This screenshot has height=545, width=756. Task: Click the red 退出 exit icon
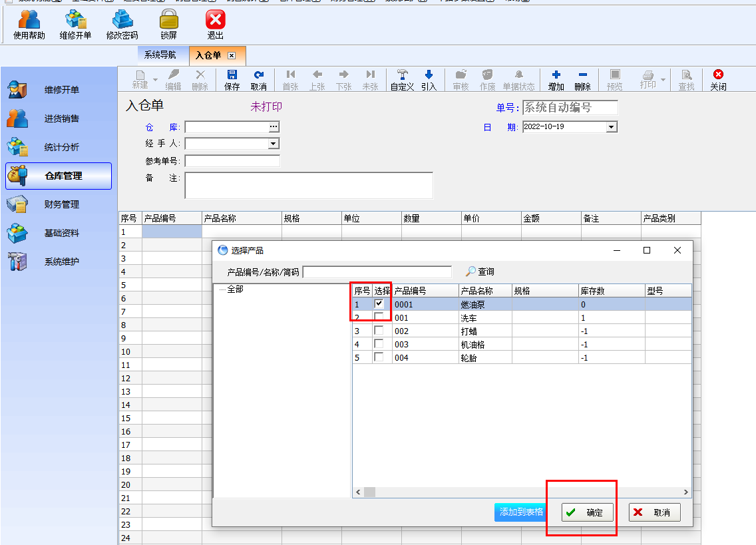215,24
